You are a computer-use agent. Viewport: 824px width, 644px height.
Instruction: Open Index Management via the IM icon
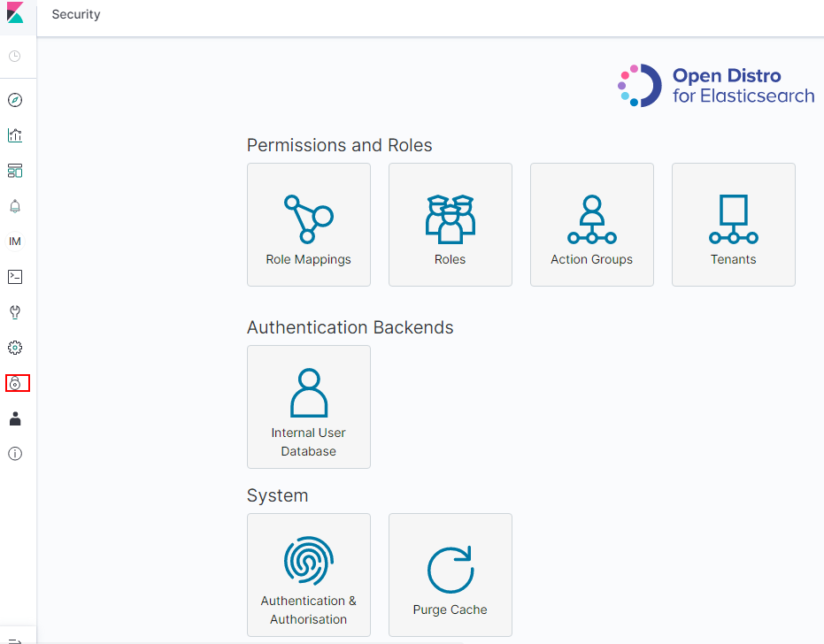(x=15, y=241)
